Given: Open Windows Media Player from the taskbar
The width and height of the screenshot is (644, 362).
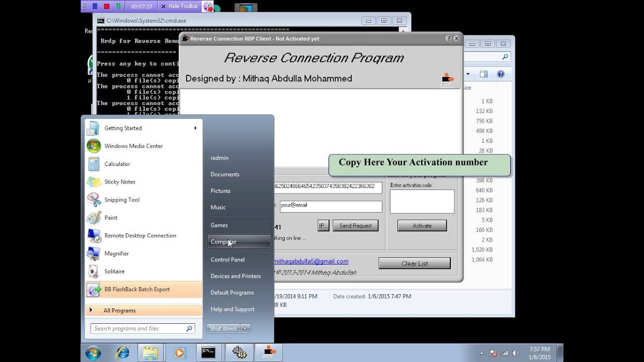Looking at the screenshot, I should [179, 352].
